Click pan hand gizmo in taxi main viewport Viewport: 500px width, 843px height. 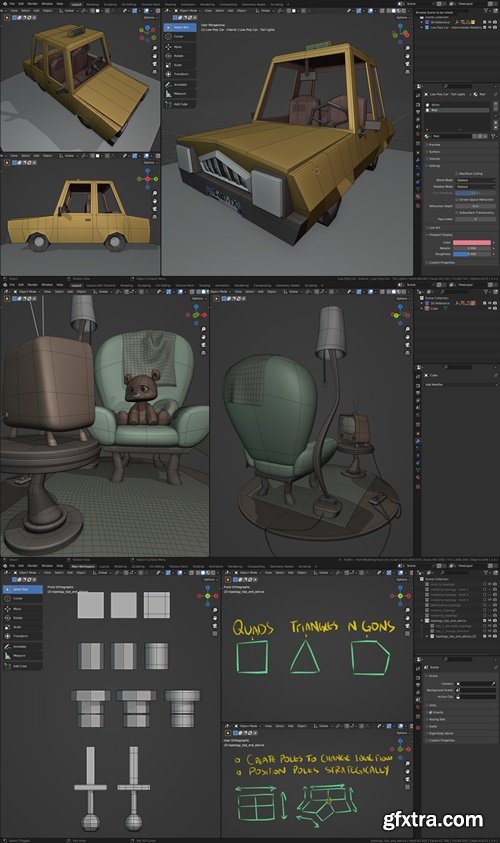pos(408,55)
